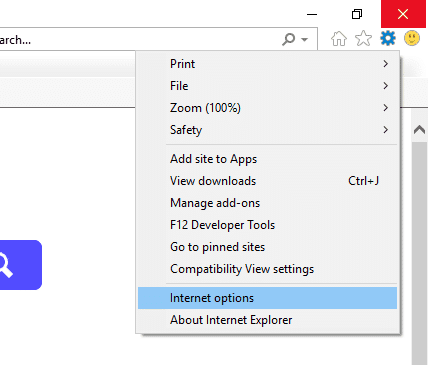Minimize the browser window

pos(312,14)
